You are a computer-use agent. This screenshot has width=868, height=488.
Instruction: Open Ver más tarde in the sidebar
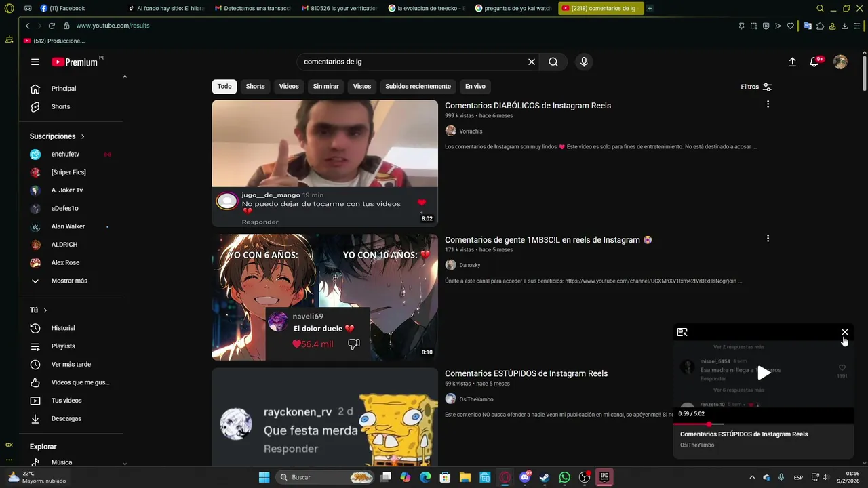[72, 365]
